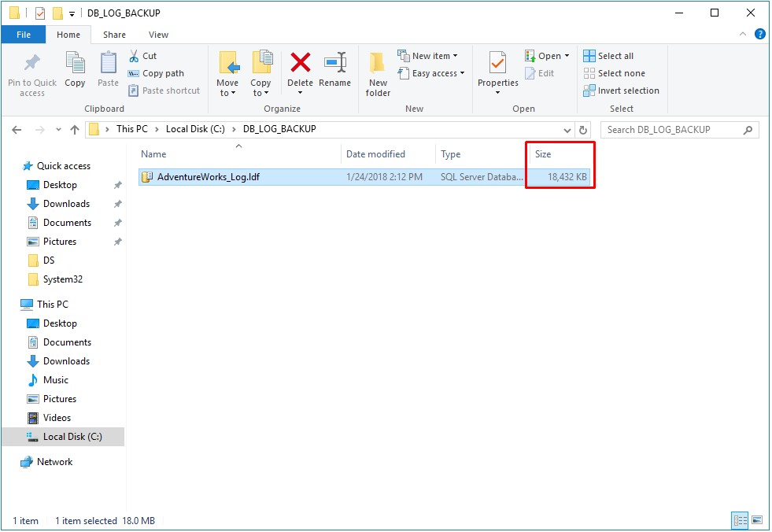Pin current folder to Quick access
Viewport: 772px width, 532px height.
(x=31, y=75)
